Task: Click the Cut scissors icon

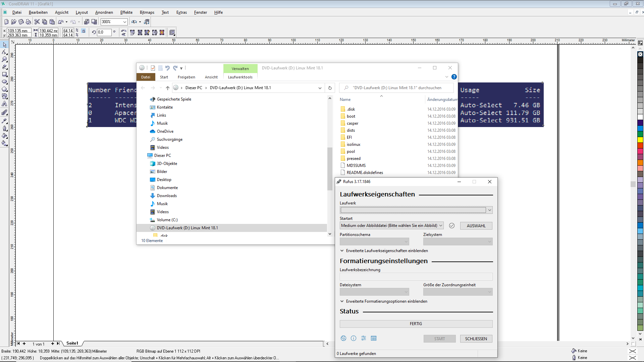Action: pos(37,22)
